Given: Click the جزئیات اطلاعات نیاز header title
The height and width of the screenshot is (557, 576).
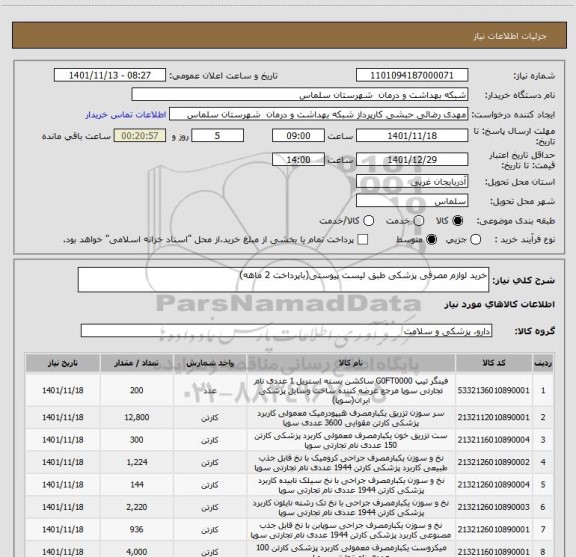Looking at the screenshot, I should pos(510,36).
